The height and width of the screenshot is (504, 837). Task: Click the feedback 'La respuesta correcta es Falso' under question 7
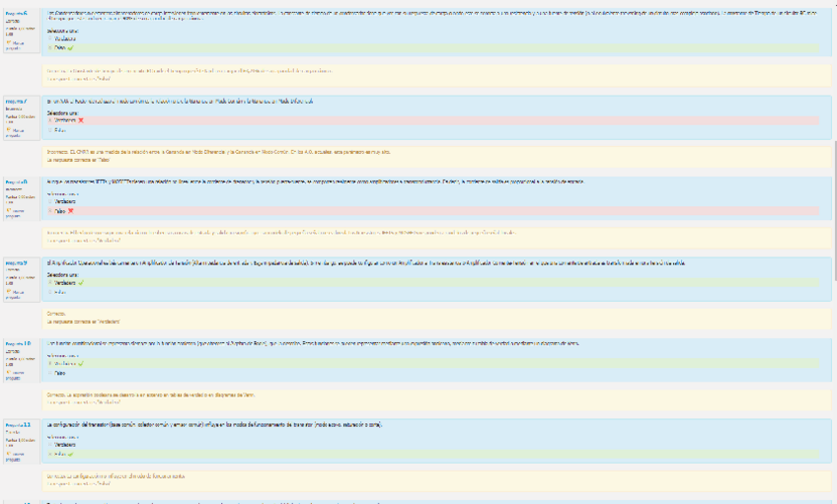(79, 160)
